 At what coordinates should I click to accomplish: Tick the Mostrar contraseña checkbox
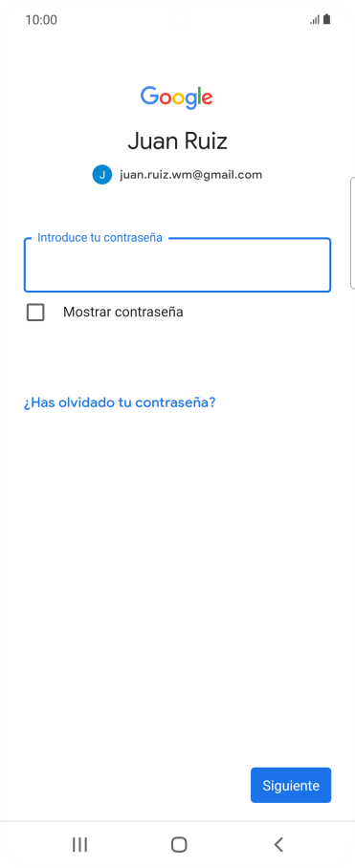click(x=35, y=313)
